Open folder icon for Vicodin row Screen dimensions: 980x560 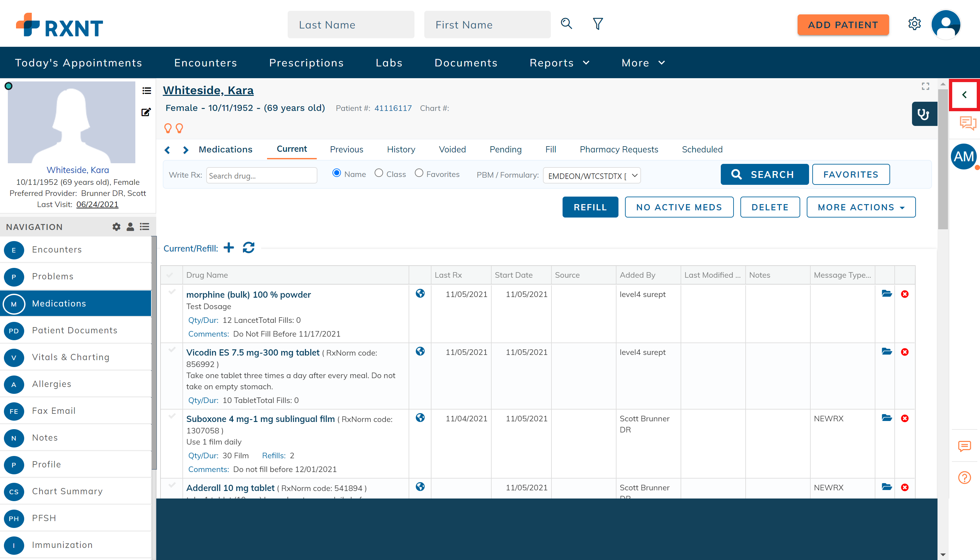pyautogui.click(x=887, y=352)
